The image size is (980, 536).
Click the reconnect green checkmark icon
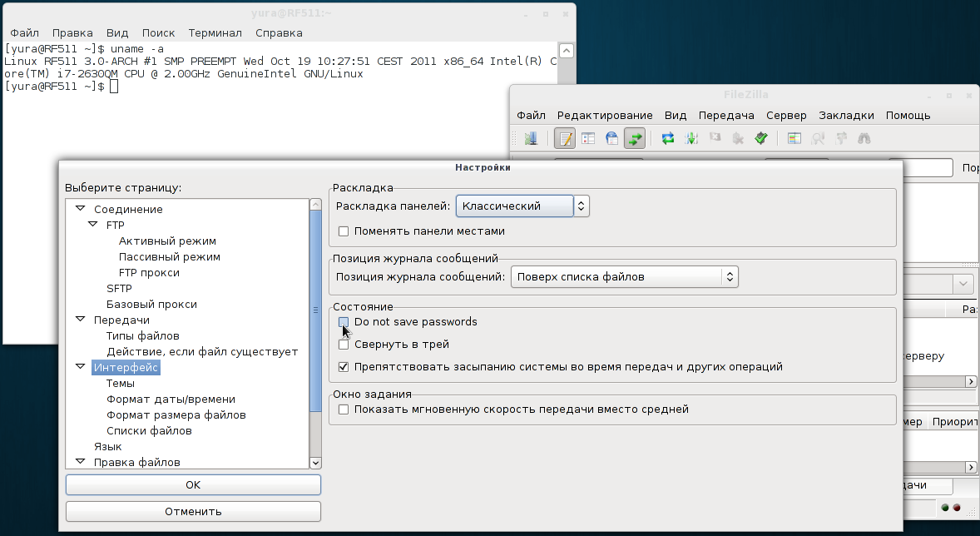(760, 138)
